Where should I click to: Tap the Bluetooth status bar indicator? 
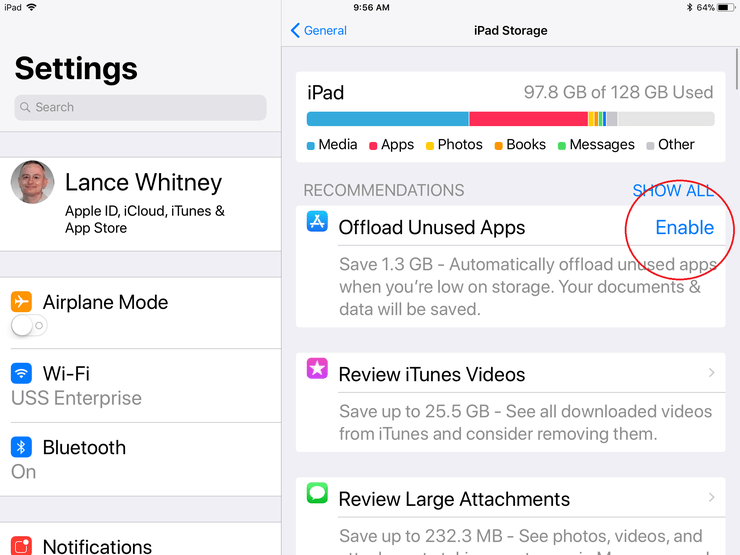tap(690, 8)
